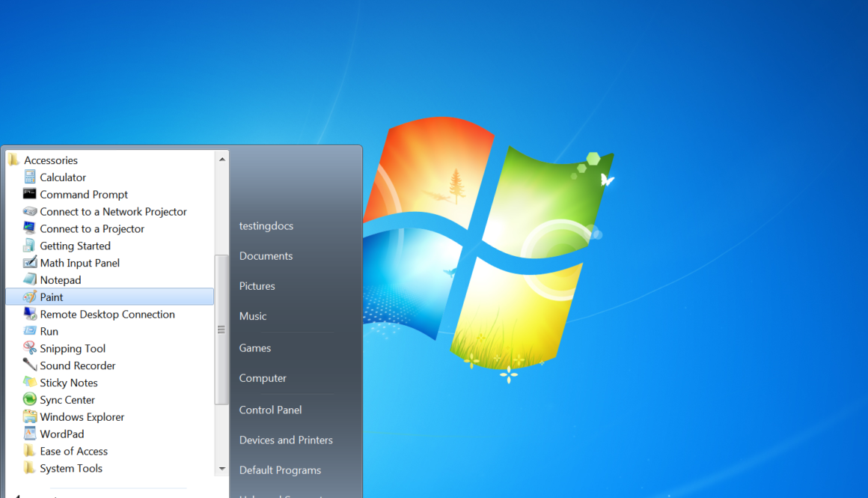Screen dimensions: 868x498
Task: Collapse the Accessories folder
Action: (x=52, y=160)
